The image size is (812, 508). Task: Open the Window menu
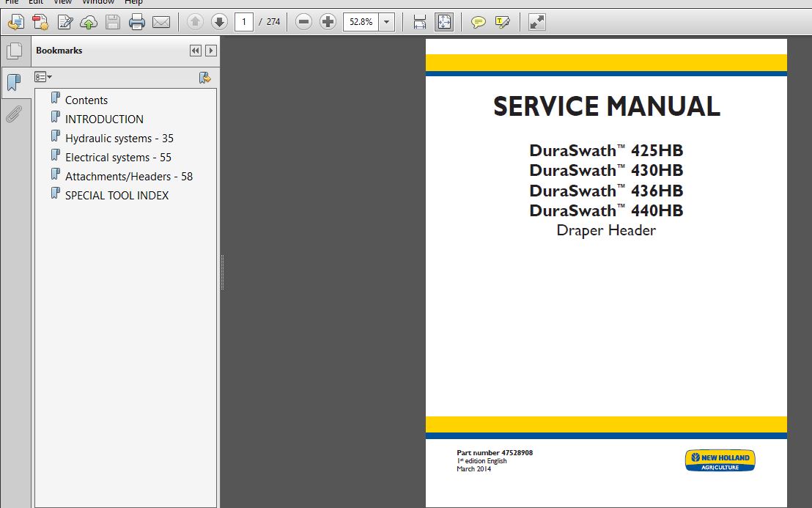(98, 2)
